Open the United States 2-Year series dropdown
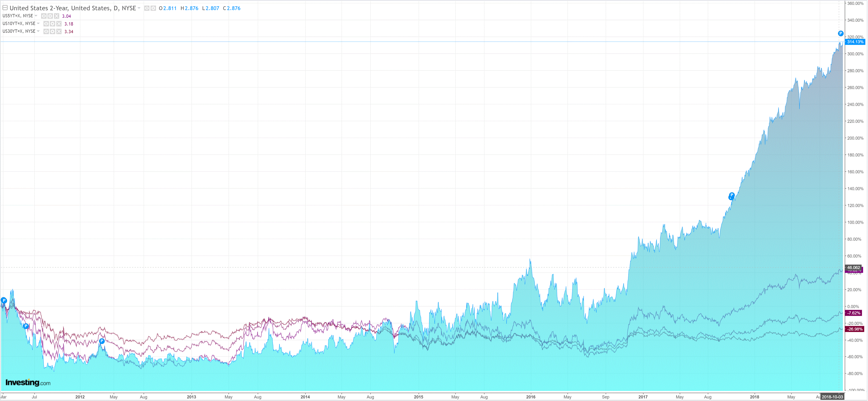The height and width of the screenshot is (401, 868). pos(139,8)
